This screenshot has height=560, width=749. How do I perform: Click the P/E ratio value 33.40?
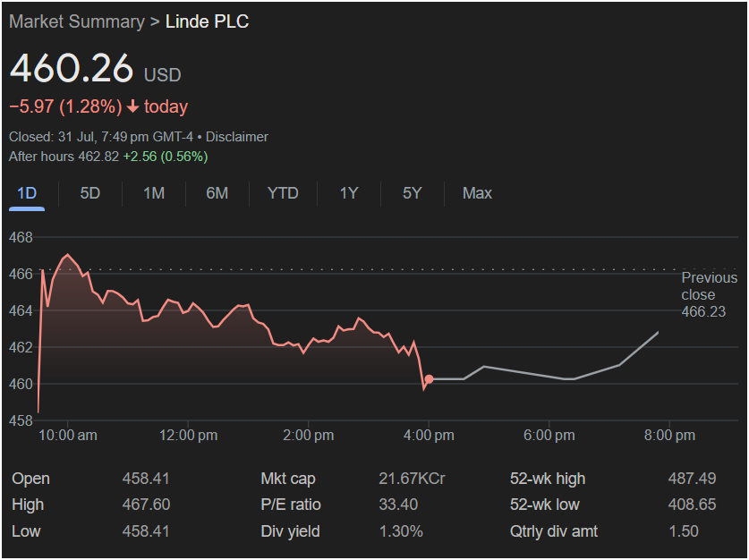pyautogui.click(x=398, y=505)
